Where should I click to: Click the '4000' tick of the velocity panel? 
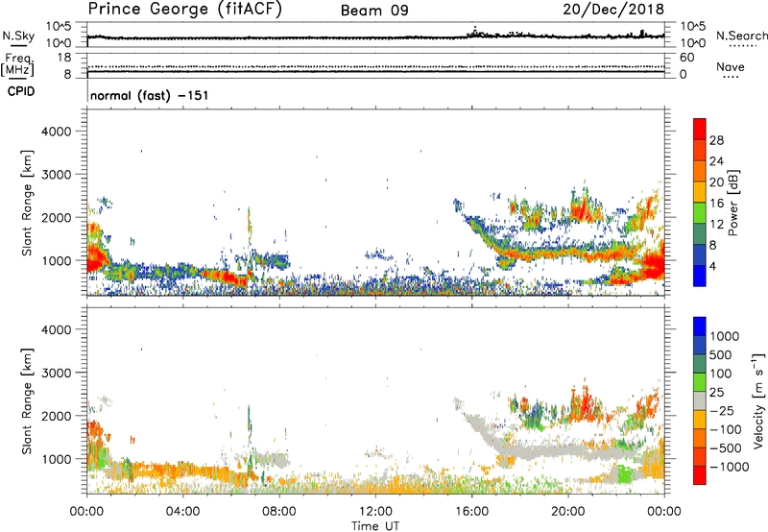tap(57, 329)
